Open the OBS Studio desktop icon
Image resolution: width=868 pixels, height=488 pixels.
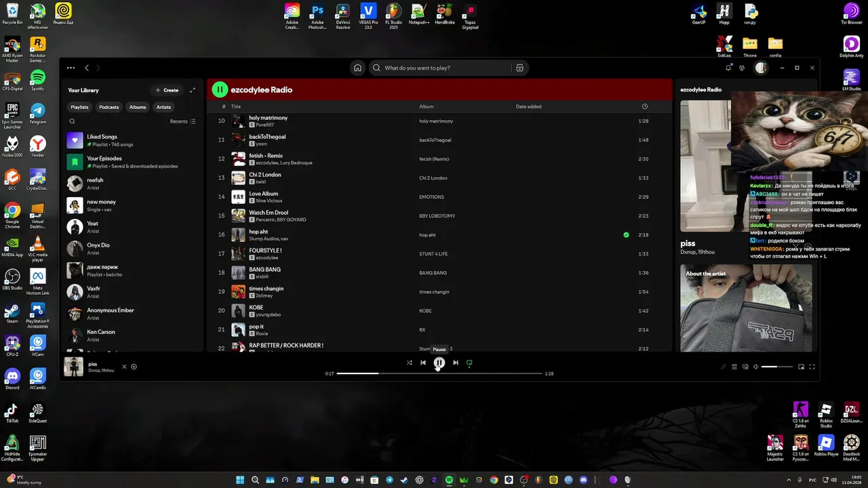(x=12, y=281)
